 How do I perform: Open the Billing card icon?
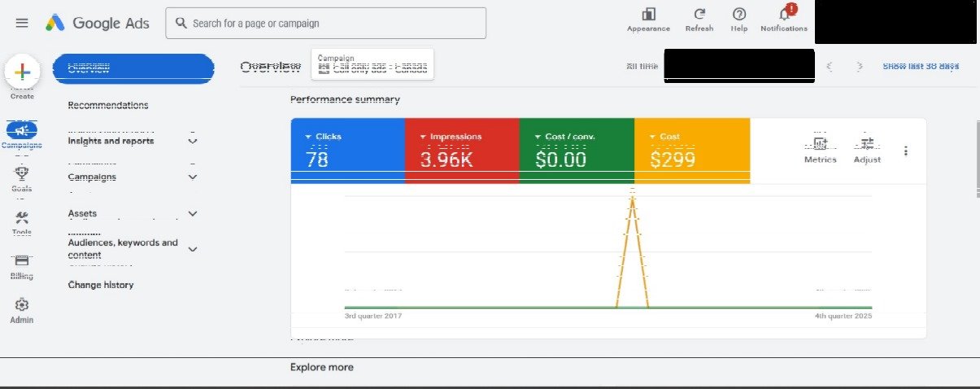click(22, 262)
